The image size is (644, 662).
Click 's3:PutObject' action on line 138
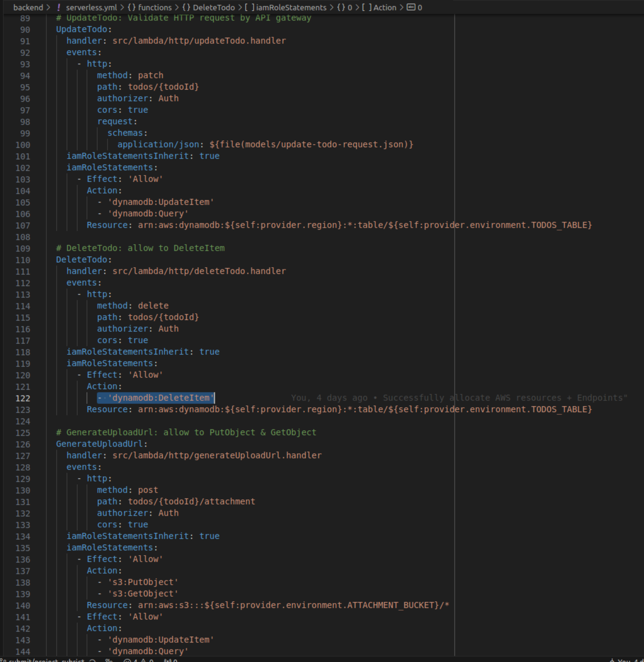[143, 582]
